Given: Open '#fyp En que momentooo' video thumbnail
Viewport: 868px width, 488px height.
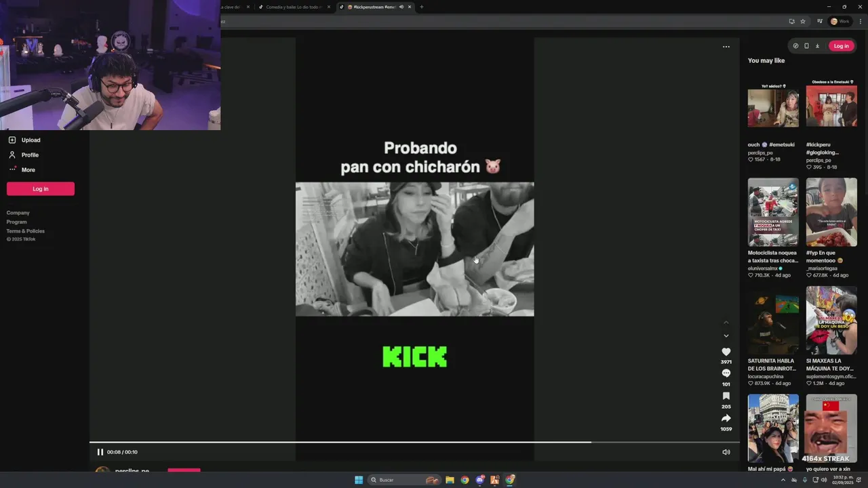Looking at the screenshot, I should tap(831, 212).
